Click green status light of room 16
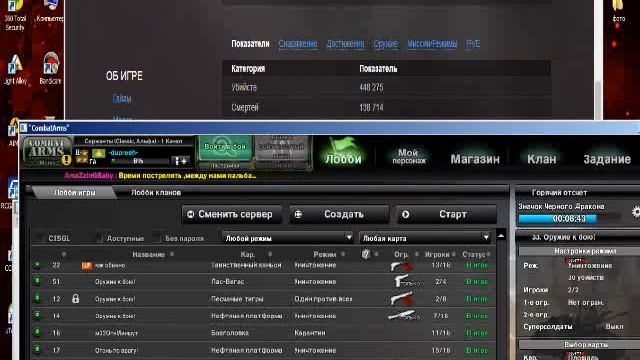Viewport: 640px width, 360px height. (x=37, y=332)
